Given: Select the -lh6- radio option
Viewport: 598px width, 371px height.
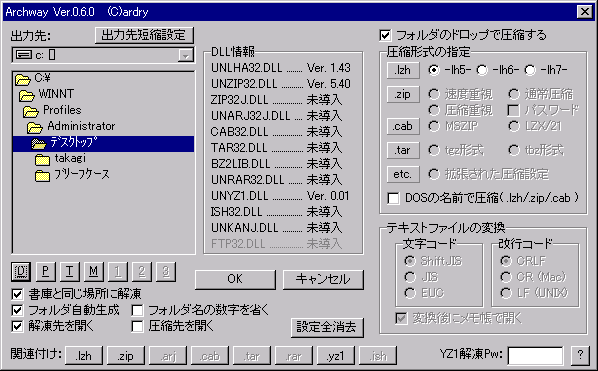Looking at the screenshot, I should pos(498,70).
